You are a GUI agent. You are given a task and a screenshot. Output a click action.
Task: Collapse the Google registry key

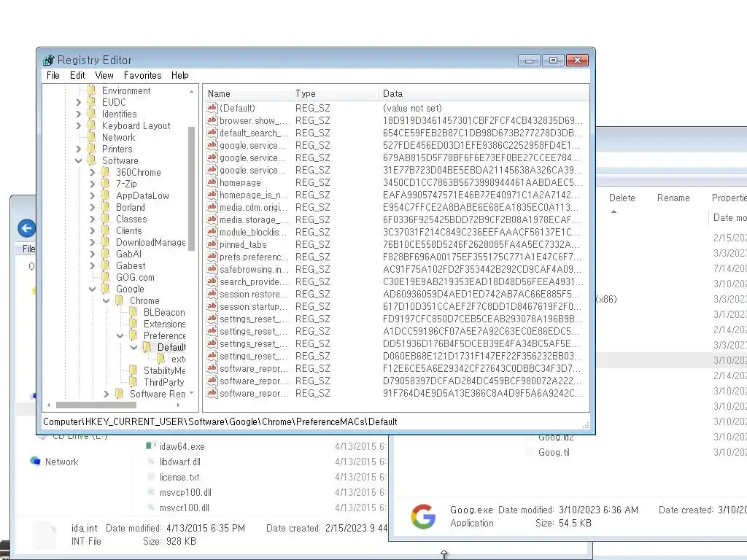click(93, 289)
